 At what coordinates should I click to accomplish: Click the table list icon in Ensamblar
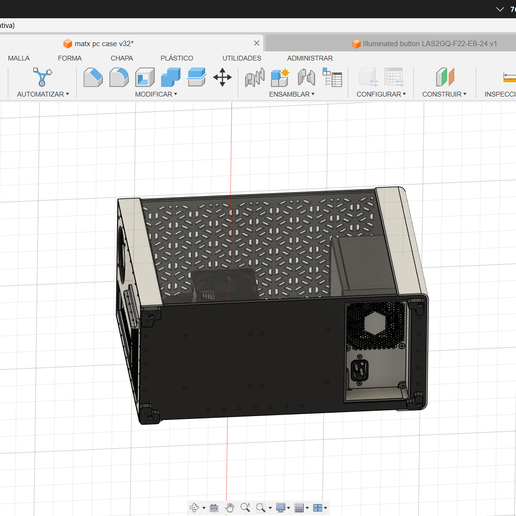pyautogui.click(x=332, y=77)
